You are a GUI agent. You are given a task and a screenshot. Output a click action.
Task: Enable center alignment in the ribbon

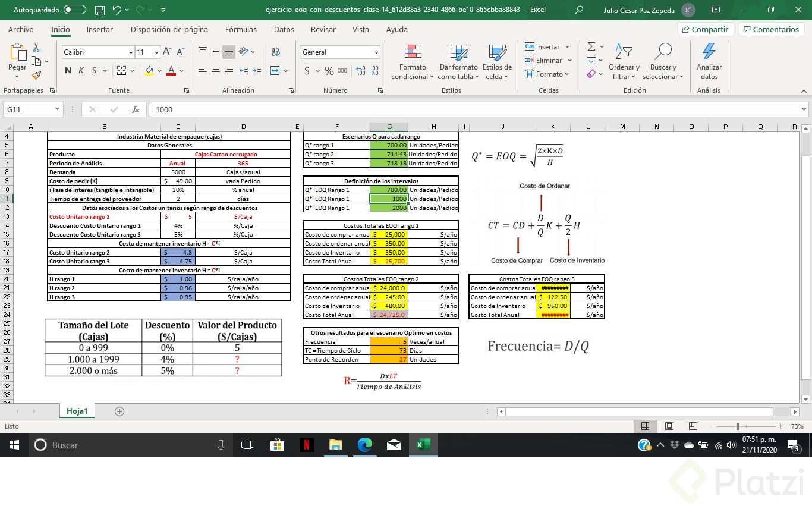[x=215, y=70]
